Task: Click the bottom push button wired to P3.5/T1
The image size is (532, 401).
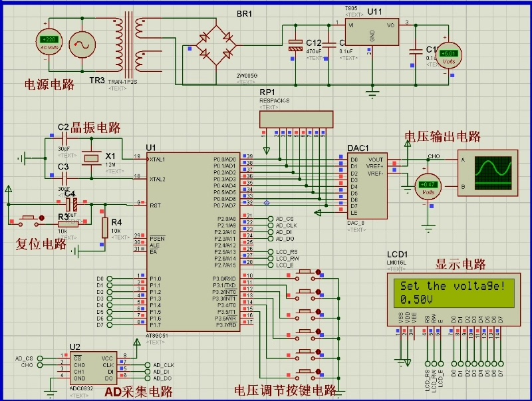Action: coord(307,374)
